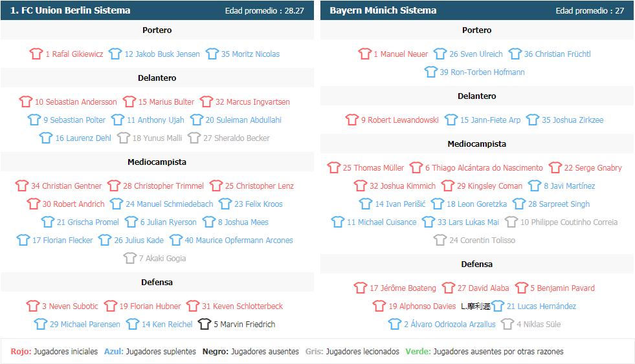Open Thomas Müller player link
This screenshot has height=364, width=635.
(x=373, y=168)
